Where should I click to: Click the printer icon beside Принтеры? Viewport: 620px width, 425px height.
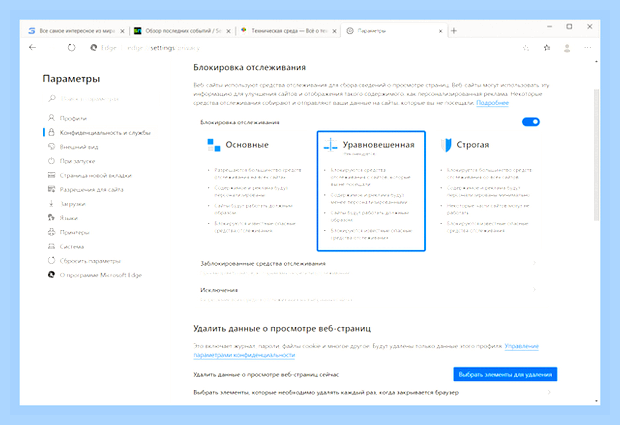(51, 232)
